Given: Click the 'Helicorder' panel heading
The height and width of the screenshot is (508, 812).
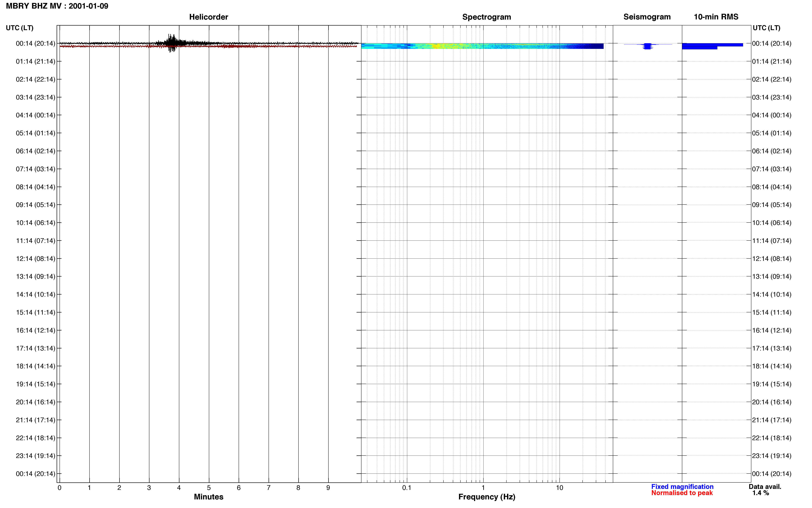Looking at the screenshot, I should coord(209,17).
